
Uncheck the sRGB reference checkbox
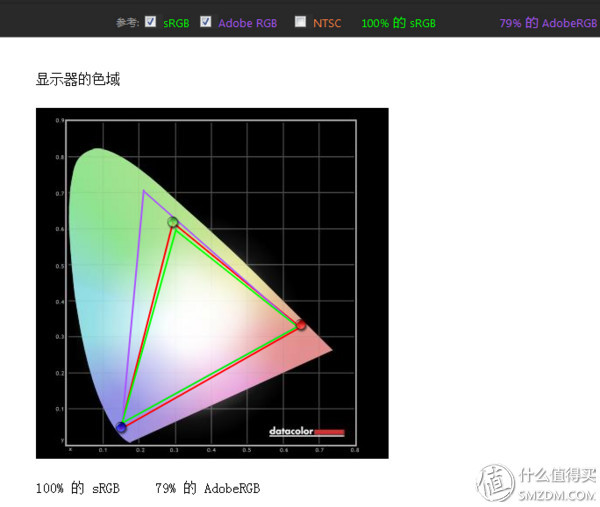150,21
